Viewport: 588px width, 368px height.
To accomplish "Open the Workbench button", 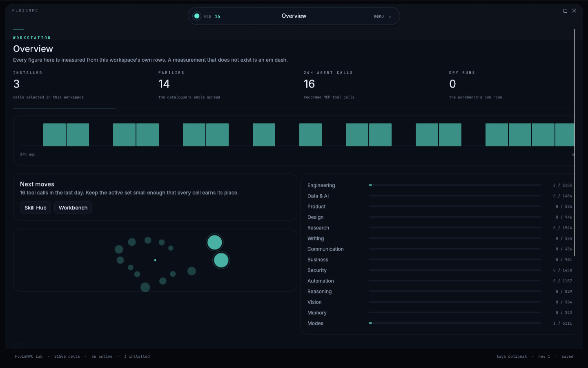I will pyautogui.click(x=73, y=208).
